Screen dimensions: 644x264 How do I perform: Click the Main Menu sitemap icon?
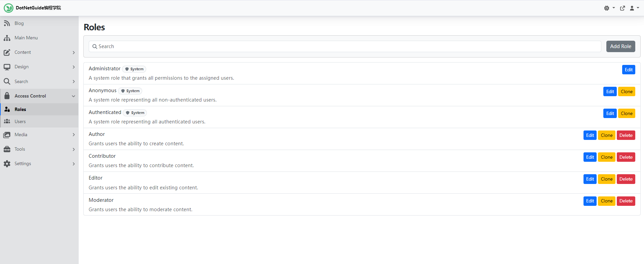point(7,38)
